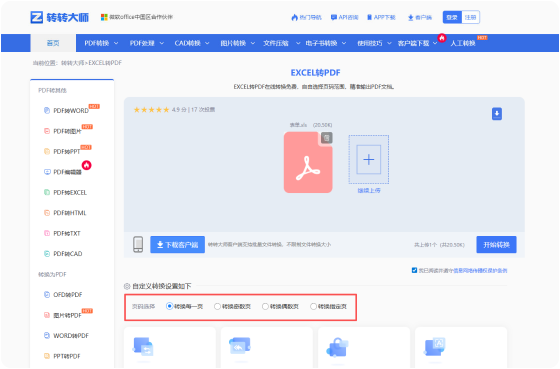560x369 pixels.
Task: Click 客户端 download in top bar
Action: [420, 17]
